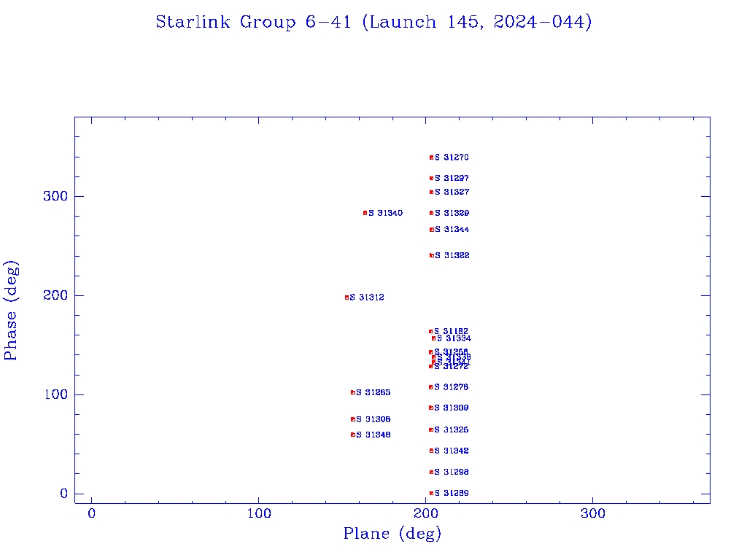
Task: Click the red marker beside S 31322
Action: (432, 256)
